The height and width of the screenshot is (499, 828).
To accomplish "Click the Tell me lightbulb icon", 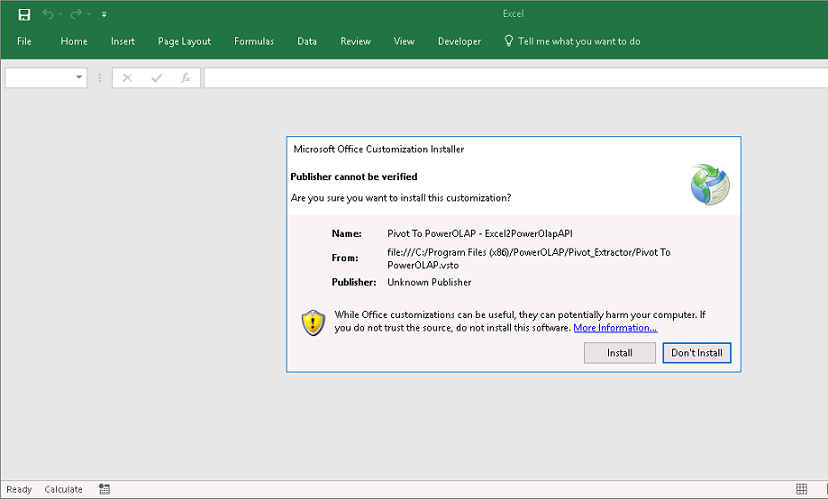I will [x=509, y=41].
